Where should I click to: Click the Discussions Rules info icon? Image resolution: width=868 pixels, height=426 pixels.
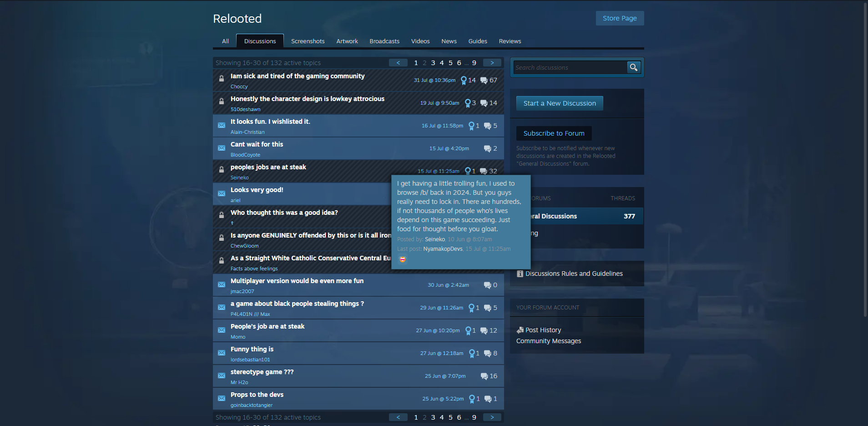click(520, 274)
